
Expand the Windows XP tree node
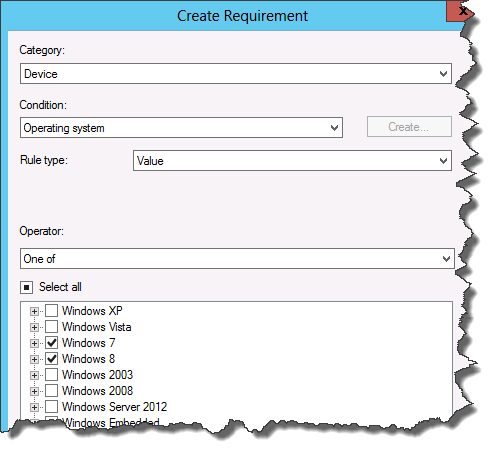tap(34, 311)
